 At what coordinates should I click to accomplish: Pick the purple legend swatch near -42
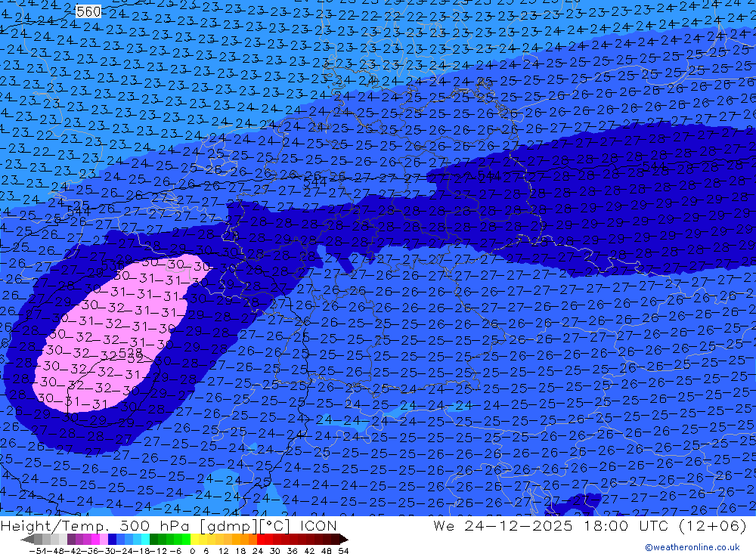(70, 539)
